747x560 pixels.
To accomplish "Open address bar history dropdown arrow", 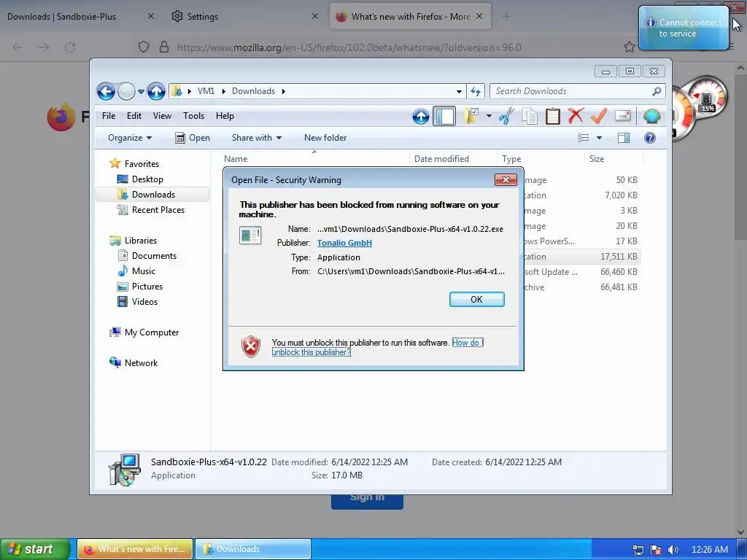I will 459,91.
